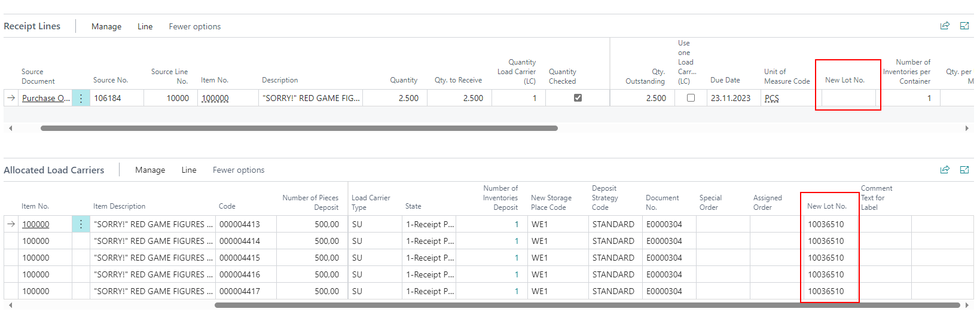The image size is (980, 327).
Task: Click Fewer options in Receipt Lines
Action: (x=195, y=26)
